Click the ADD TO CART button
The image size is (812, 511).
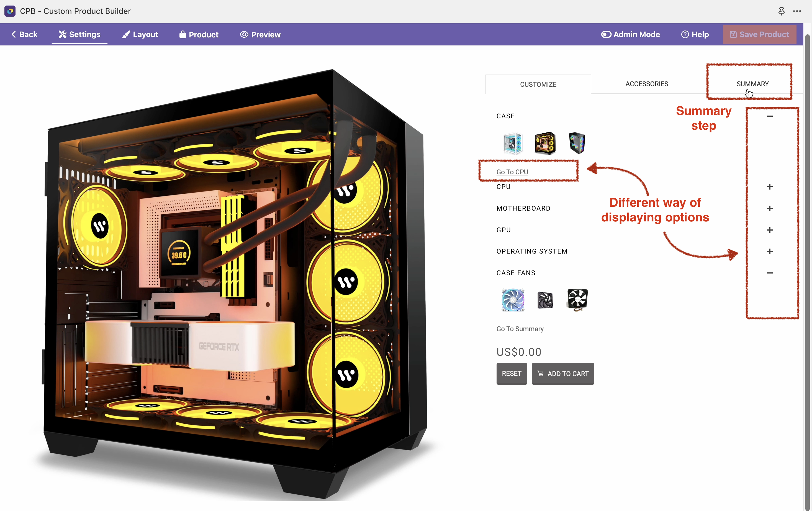(x=562, y=374)
